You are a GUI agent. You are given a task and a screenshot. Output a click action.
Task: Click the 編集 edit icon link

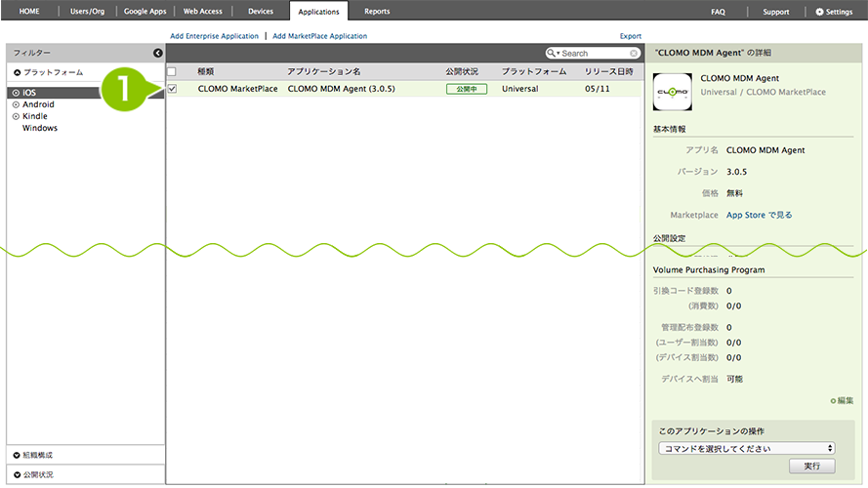[x=842, y=400]
